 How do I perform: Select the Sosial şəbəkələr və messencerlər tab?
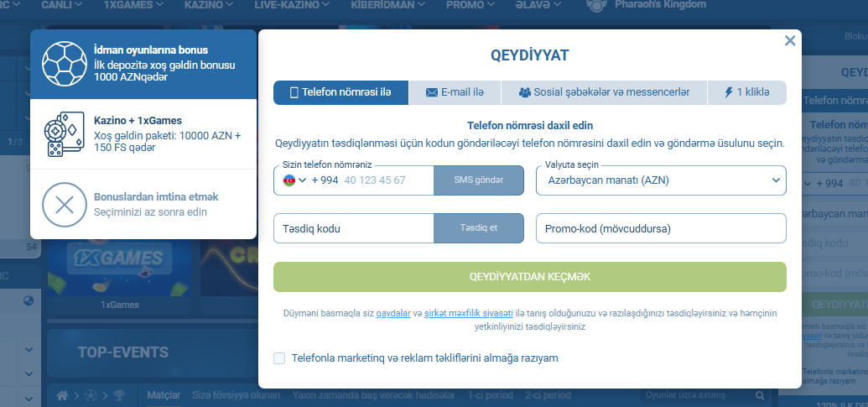click(x=604, y=92)
